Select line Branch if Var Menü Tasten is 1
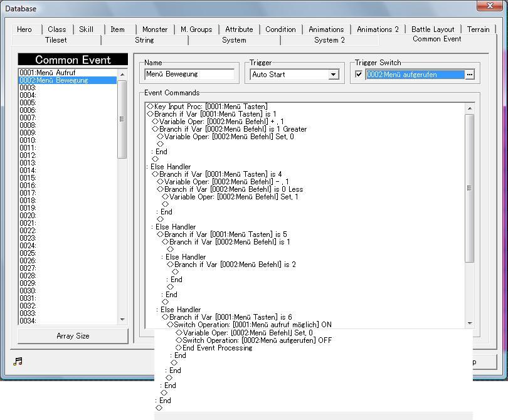This screenshot has height=420, width=508. (211, 114)
